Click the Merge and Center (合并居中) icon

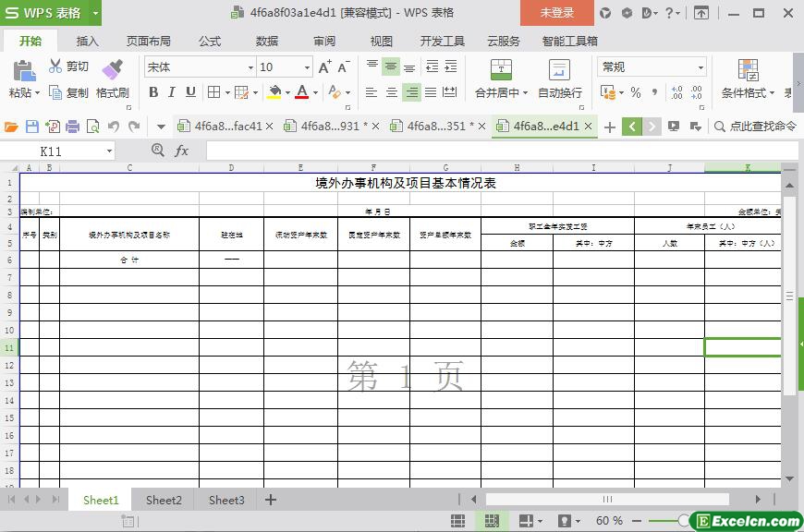pos(500,70)
